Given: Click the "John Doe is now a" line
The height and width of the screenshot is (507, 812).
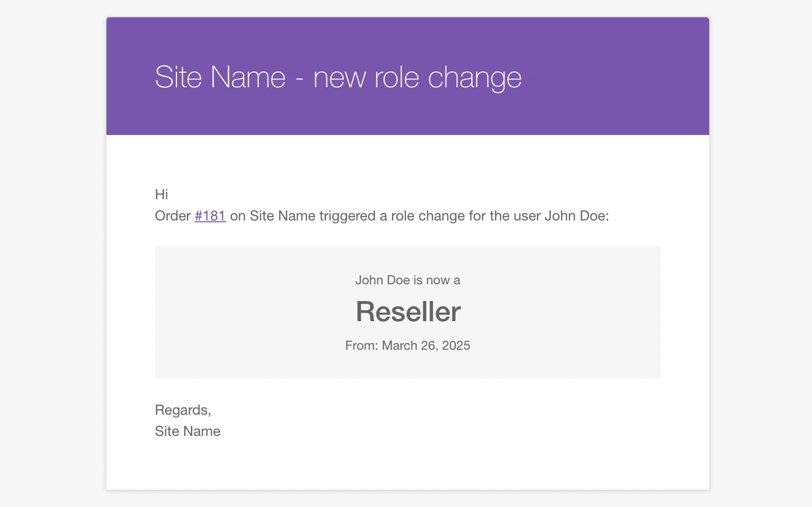Looking at the screenshot, I should coord(408,280).
